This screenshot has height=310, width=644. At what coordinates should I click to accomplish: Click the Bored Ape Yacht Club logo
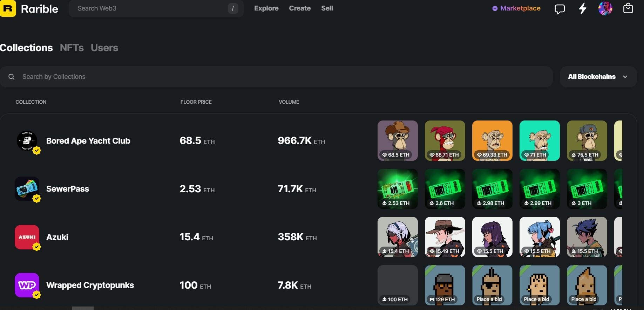tap(27, 141)
